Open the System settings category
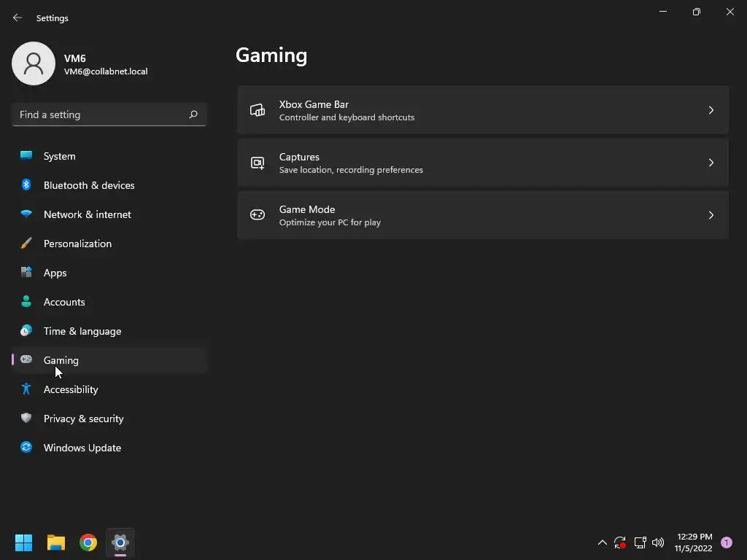Screen dimensions: 747x560 click(x=109, y=156)
